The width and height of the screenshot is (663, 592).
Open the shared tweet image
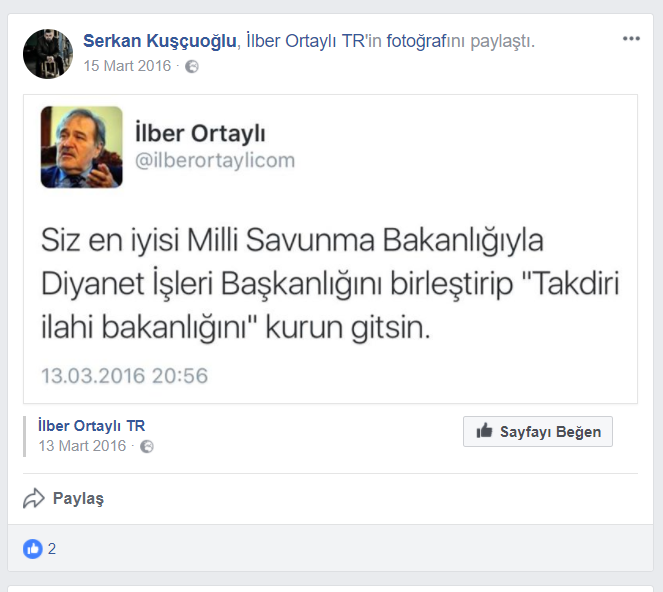point(330,249)
